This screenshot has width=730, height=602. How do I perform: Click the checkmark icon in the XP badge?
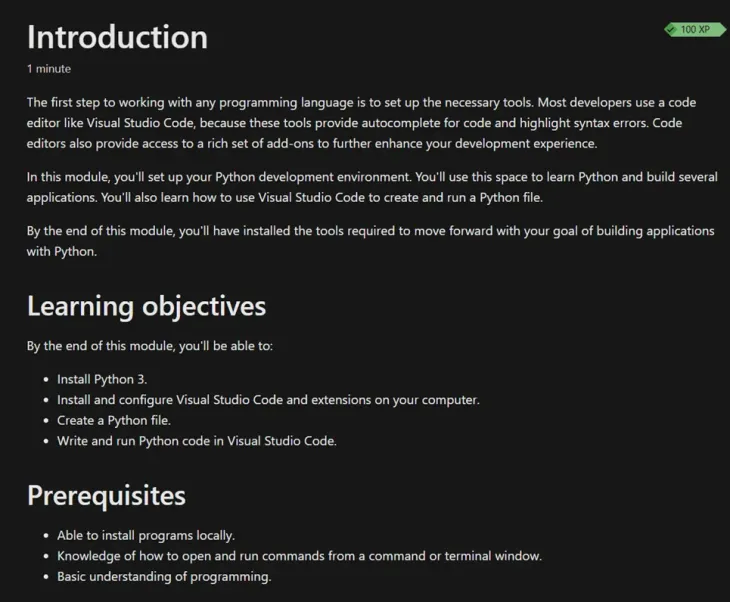672,30
